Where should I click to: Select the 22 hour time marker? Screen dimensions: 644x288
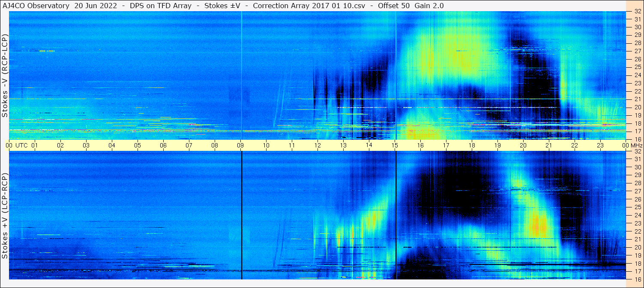(x=575, y=145)
